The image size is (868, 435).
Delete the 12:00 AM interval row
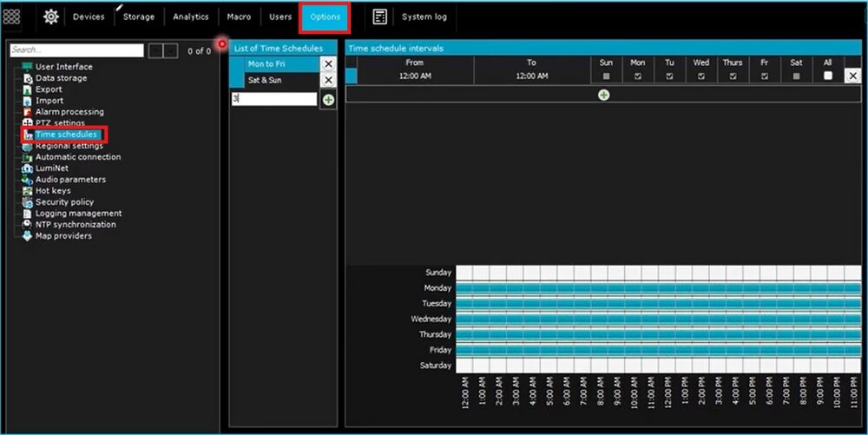point(852,76)
